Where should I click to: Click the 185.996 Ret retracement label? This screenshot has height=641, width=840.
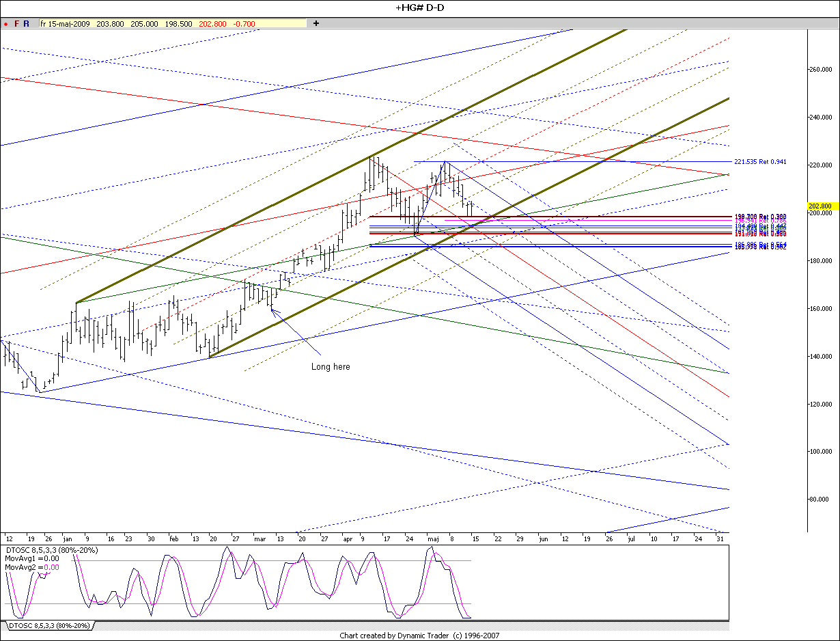click(760, 245)
